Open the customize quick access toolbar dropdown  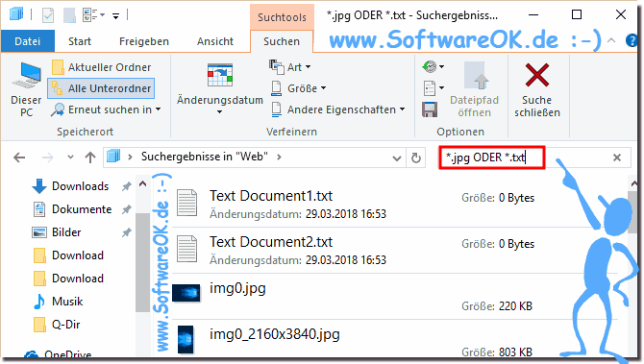(x=115, y=16)
